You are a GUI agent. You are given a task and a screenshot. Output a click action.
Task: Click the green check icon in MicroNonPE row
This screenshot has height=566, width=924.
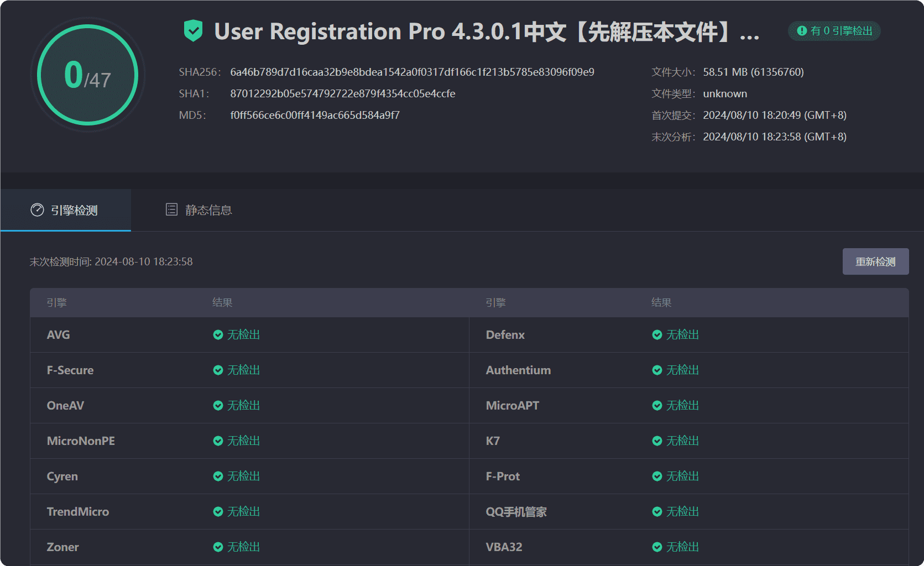click(218, 441)
